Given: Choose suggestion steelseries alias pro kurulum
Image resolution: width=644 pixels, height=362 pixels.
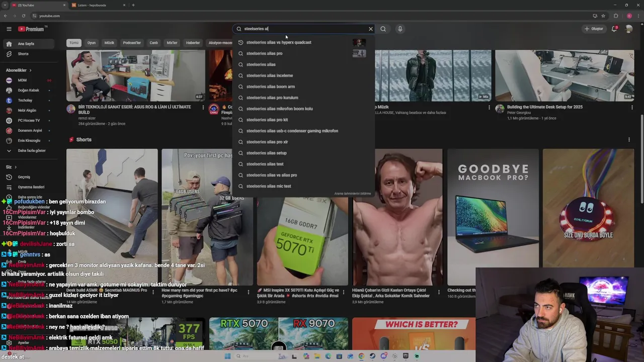Looking at the screenshot, I should [x=303, y=98].
